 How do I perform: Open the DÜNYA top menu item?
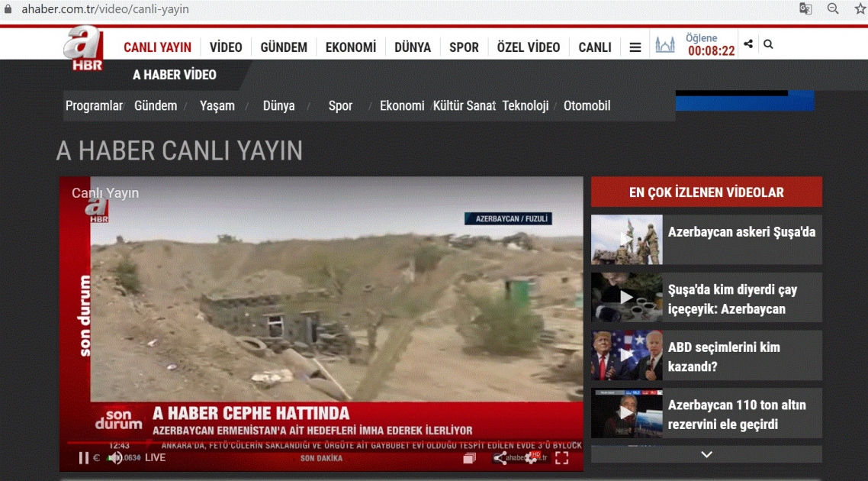pos(413,47)
